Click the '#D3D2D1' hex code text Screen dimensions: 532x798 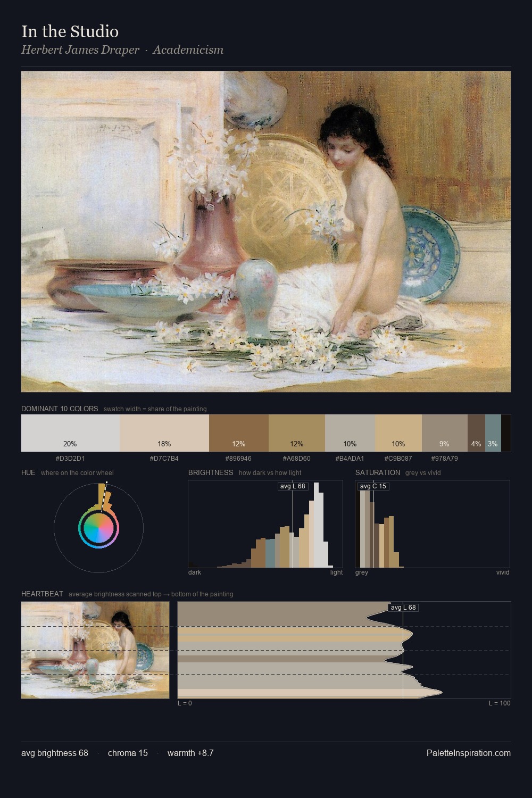pyautogui.click(x=70, y=458)
